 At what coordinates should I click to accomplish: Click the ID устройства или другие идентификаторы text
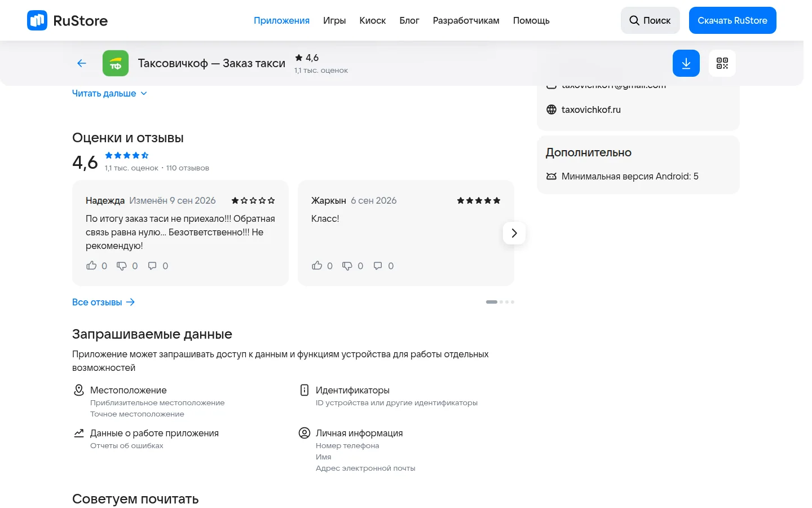click(396, 402)
